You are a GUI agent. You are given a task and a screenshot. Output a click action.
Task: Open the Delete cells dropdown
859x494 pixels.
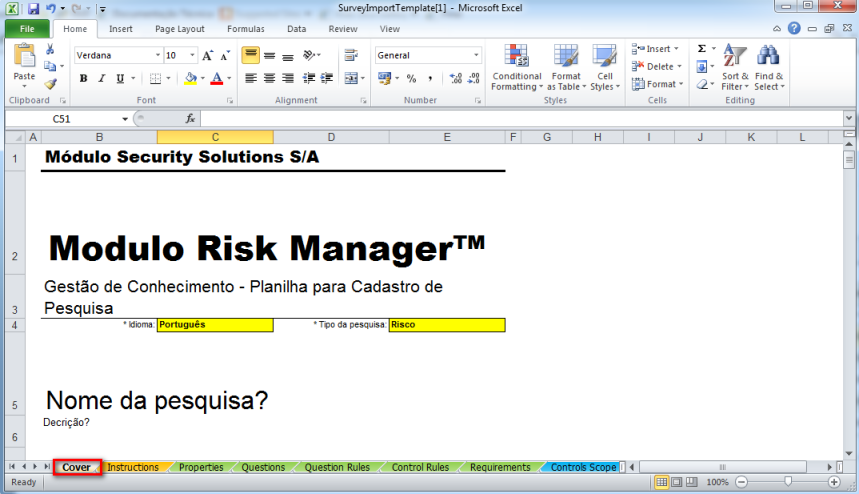tap(656, 66)
